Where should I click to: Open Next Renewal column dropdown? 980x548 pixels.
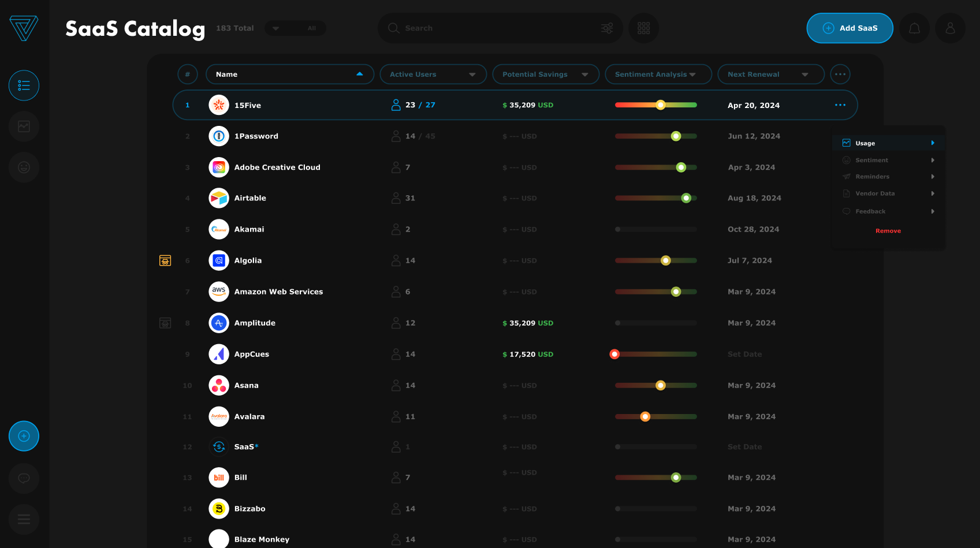tap(771, 74)
